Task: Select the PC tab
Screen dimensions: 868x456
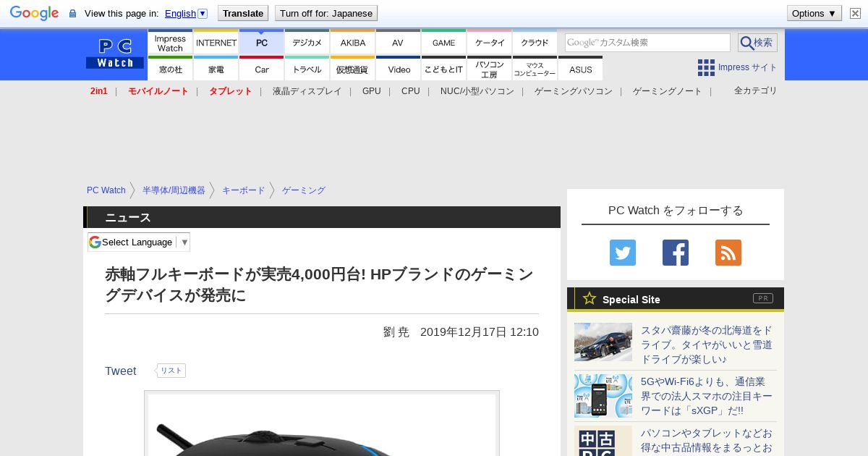Action: (262, 42)
